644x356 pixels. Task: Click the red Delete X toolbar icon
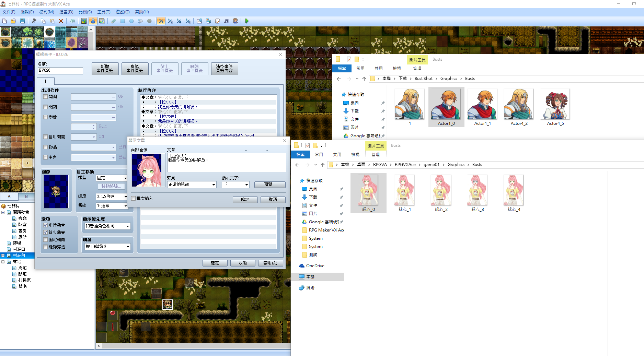tap(61, 21)
